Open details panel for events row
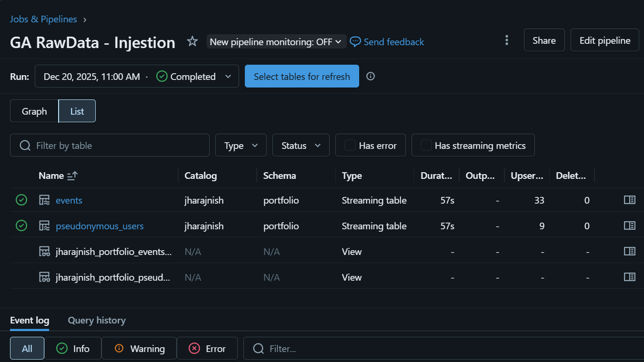The image size is (644, 362). click(629, 200)
